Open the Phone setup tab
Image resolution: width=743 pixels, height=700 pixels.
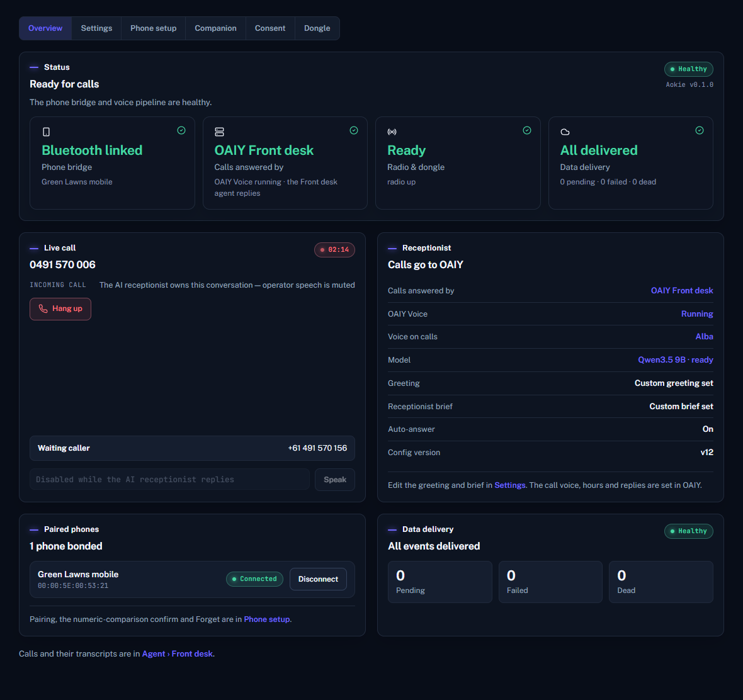click(154, 28)
